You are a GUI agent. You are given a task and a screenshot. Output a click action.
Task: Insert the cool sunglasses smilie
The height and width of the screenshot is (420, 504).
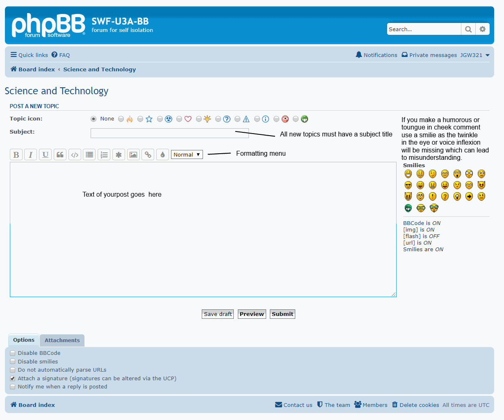[x=408, y=185]
